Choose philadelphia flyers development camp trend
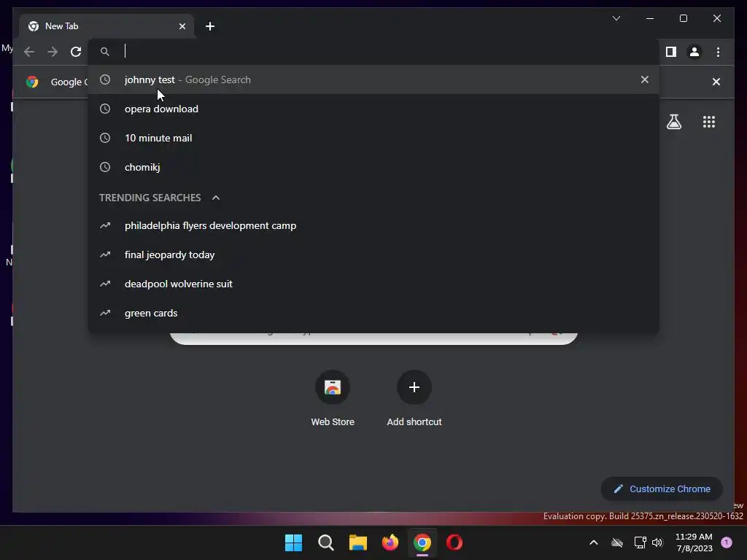Viewport: 747px width, 560px height. 373,225
